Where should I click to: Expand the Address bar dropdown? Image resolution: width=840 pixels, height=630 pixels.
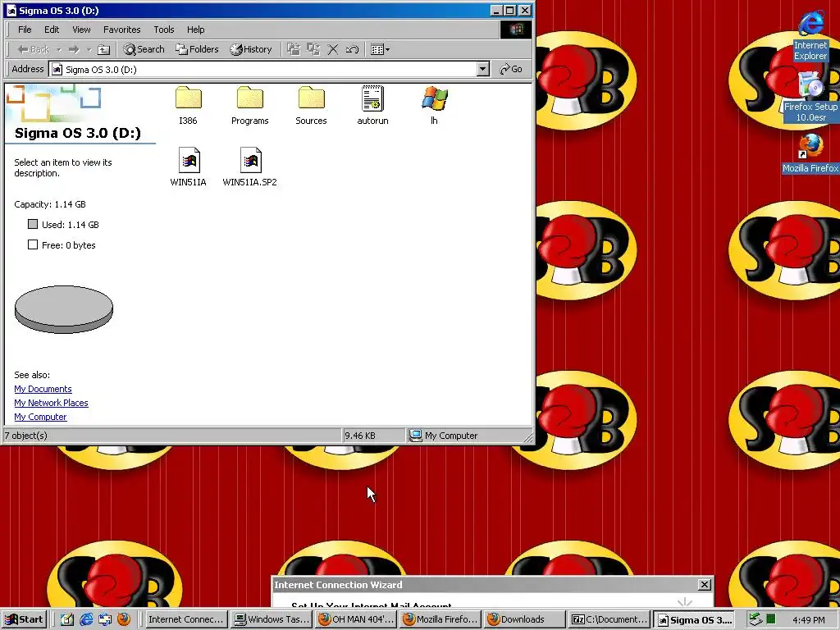[x=482, y=69]
